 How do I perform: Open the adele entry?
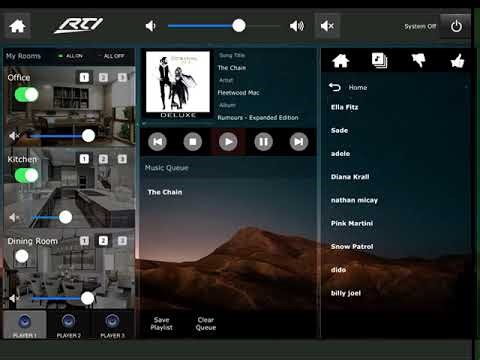340,154
